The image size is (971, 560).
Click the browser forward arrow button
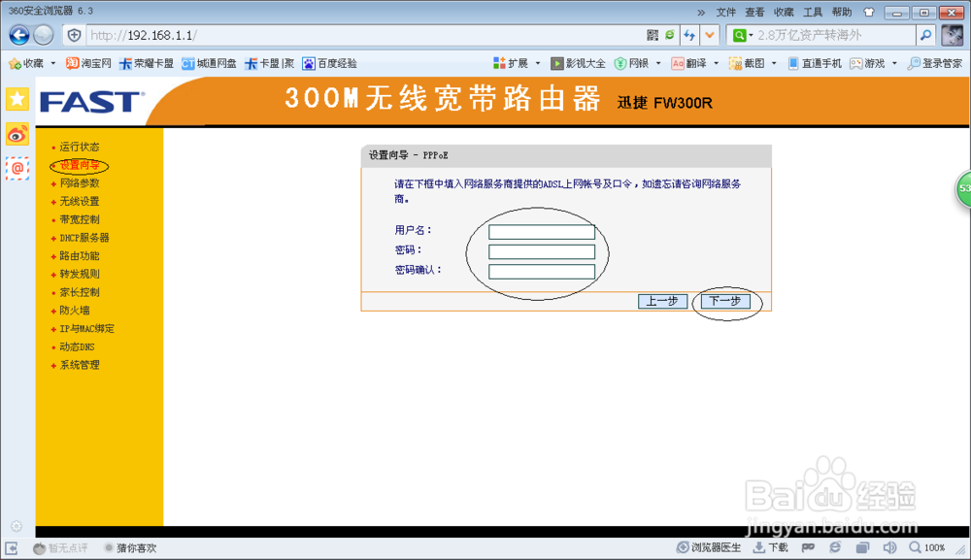[x=44, y=35]
